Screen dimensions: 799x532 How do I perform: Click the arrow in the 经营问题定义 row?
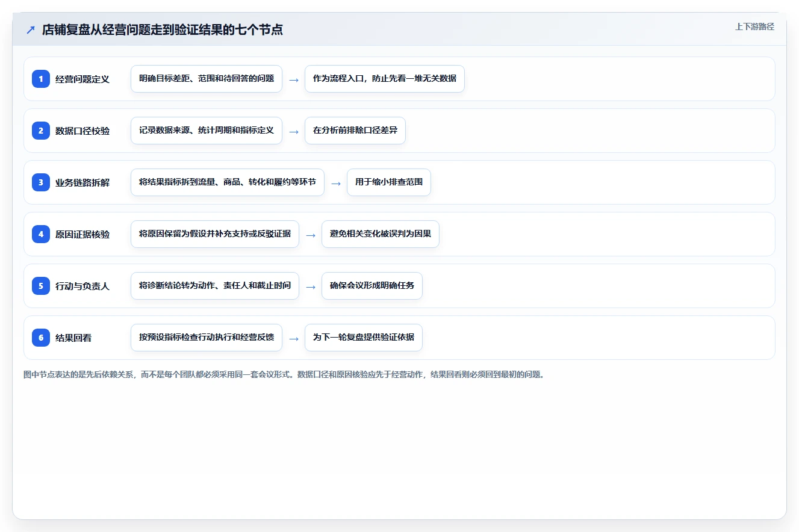[294, 79]
